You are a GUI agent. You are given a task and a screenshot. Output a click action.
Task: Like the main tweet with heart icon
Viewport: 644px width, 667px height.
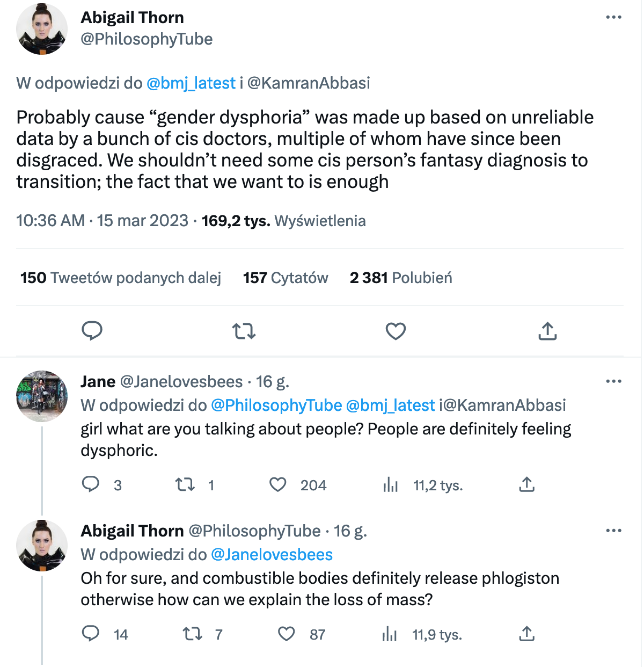396,331
